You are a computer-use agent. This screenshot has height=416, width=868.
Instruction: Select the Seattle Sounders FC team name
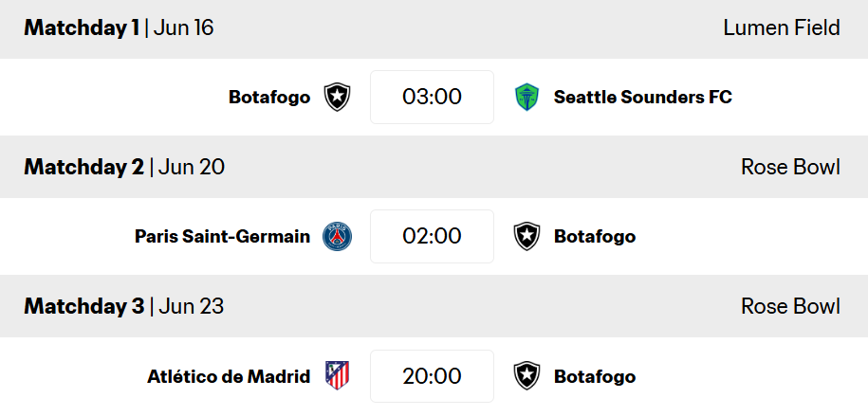pyautogui.click(x=642, y=97)
